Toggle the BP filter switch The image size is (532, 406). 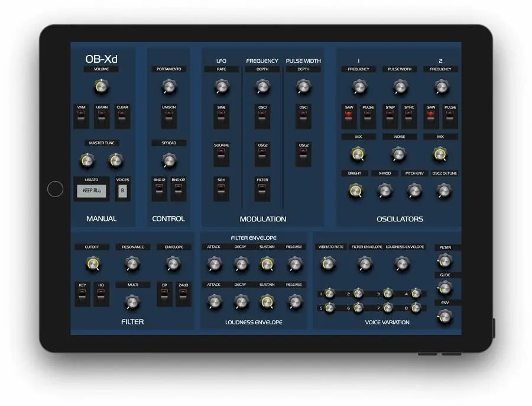point(164,294)
